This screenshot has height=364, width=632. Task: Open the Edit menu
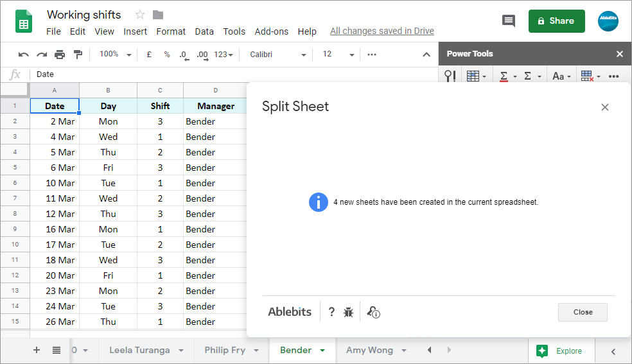click(x=77, y=31)
